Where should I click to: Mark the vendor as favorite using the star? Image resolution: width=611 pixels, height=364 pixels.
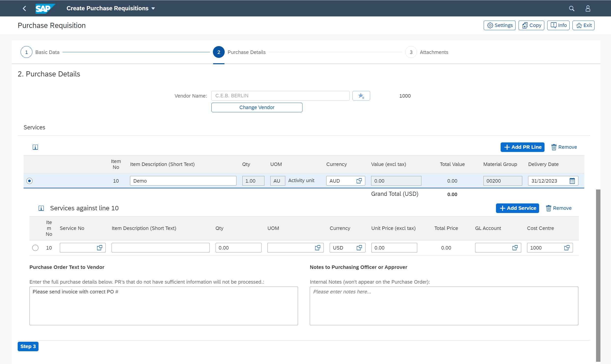pos(361,96)
